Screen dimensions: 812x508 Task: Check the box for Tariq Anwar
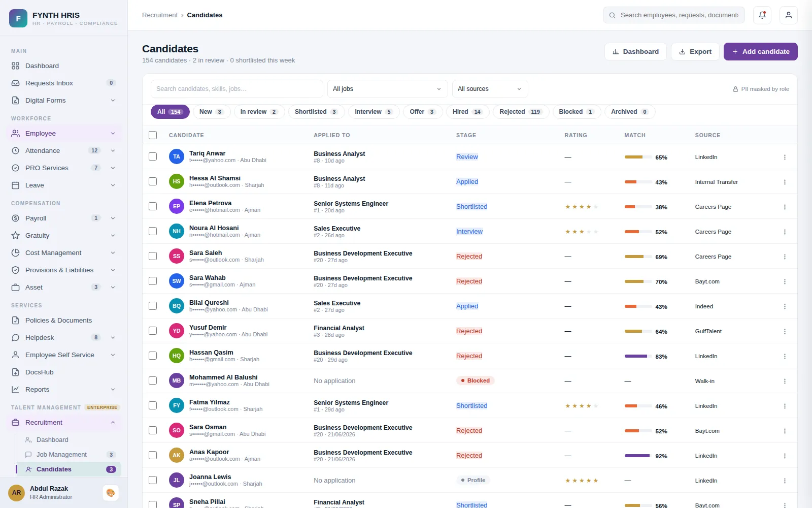(x=153, y=156)
